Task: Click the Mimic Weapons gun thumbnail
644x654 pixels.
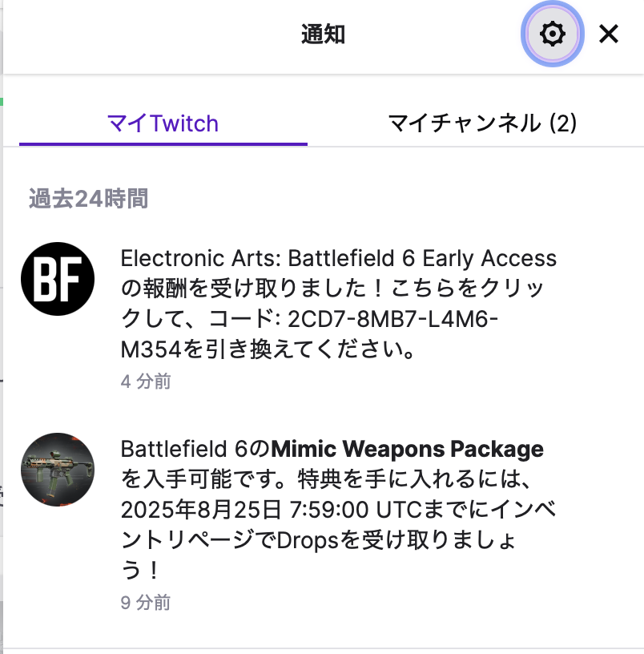Action: [58, 470]
